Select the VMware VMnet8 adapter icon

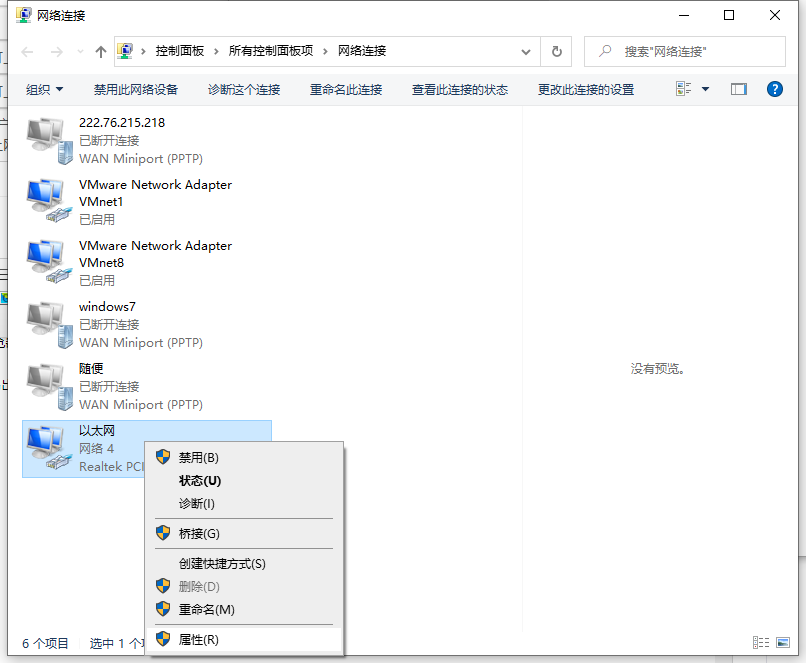[x=47, y=261]
